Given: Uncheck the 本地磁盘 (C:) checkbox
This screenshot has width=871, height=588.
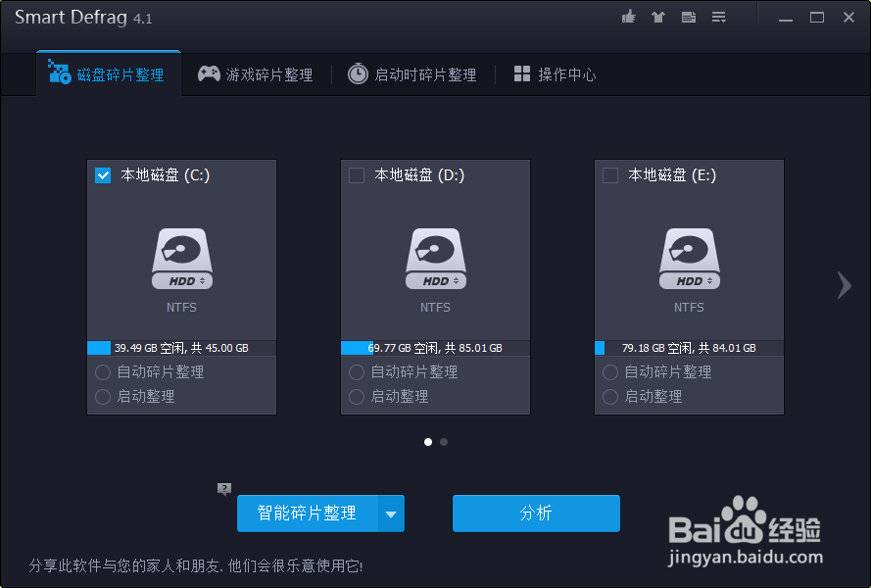Looking at the screenshot, I should click(103, 175).
